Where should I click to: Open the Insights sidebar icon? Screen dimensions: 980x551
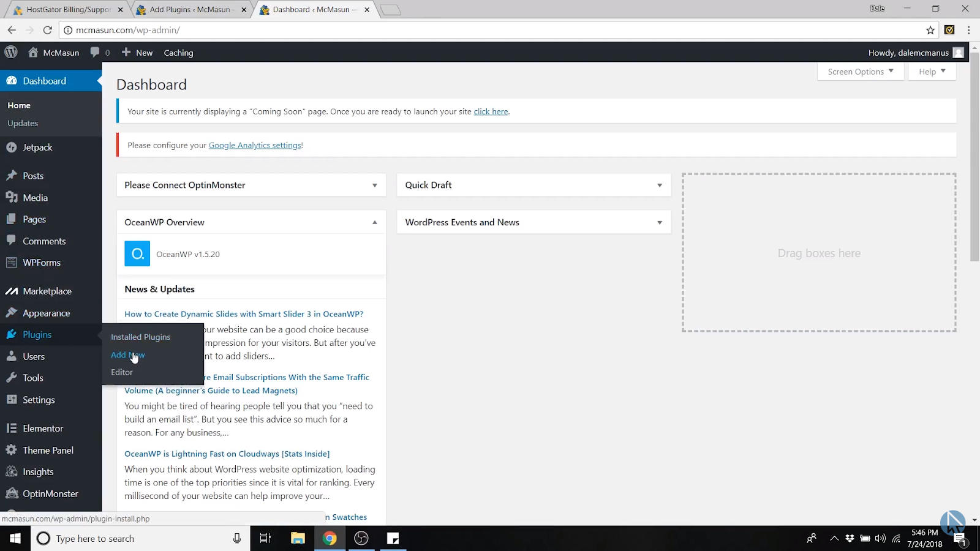12,472
